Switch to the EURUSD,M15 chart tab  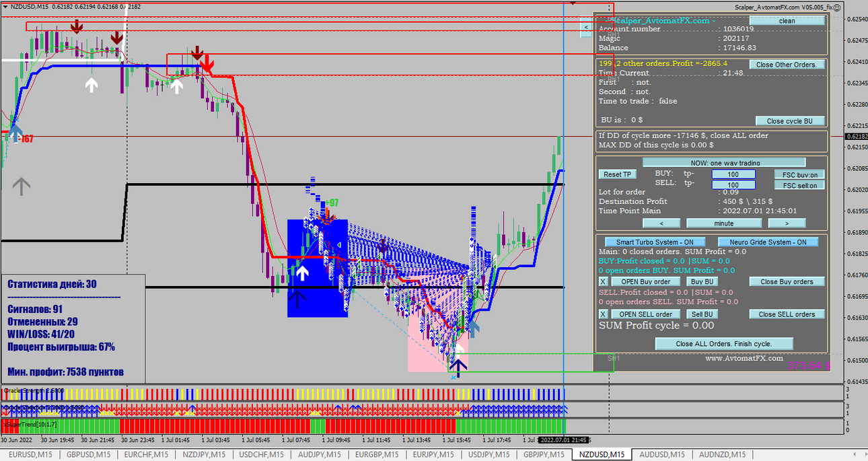pyautogui.click(x=30, y=455)
